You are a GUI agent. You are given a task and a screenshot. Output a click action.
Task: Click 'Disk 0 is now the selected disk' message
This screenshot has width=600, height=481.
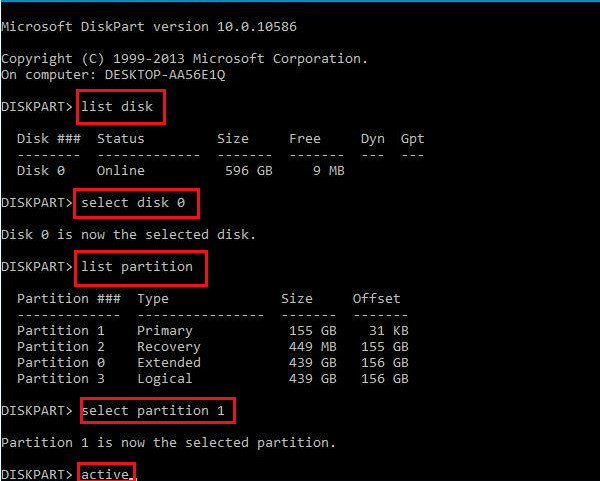click(x=128, y=235)
